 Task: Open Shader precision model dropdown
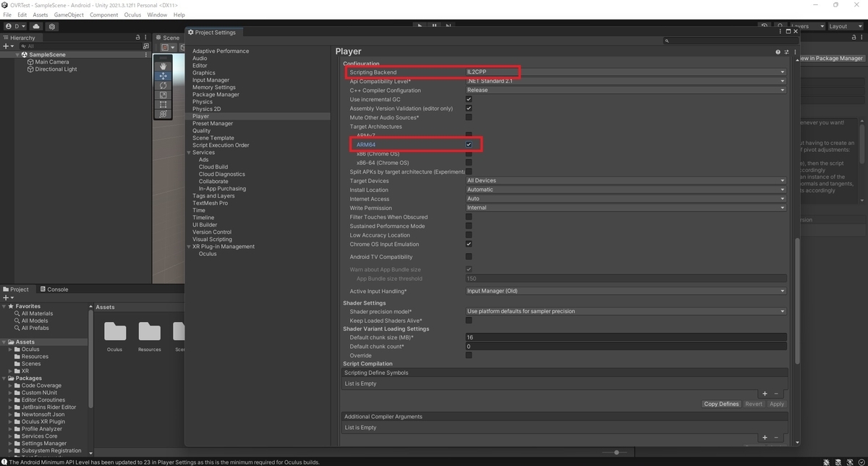(x=626, y=311)
